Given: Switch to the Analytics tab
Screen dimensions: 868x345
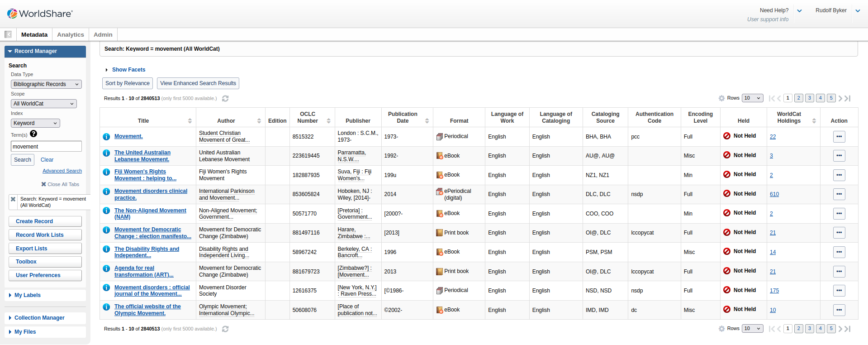Looking at the screenshot, I should click(71, 34).
